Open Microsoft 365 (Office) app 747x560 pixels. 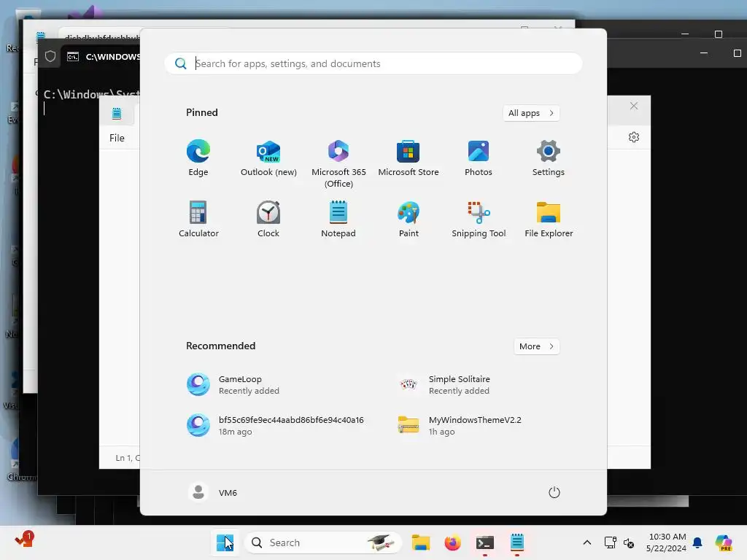click(x=338, y=164)
